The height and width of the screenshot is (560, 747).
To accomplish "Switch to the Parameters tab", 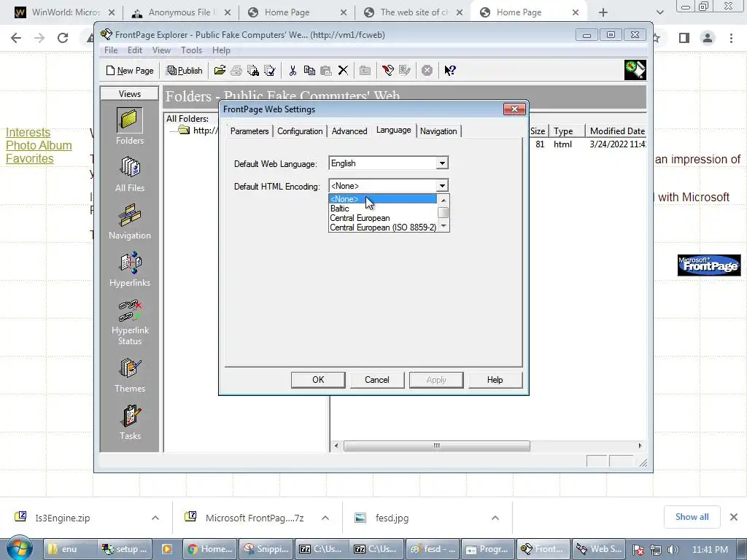I will 249,131.
